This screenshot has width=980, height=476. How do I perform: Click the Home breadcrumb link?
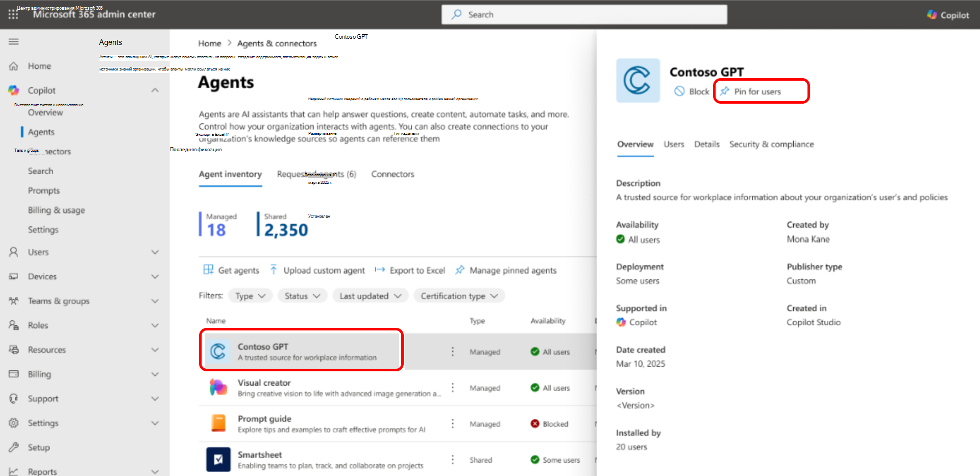coord(210,43)
